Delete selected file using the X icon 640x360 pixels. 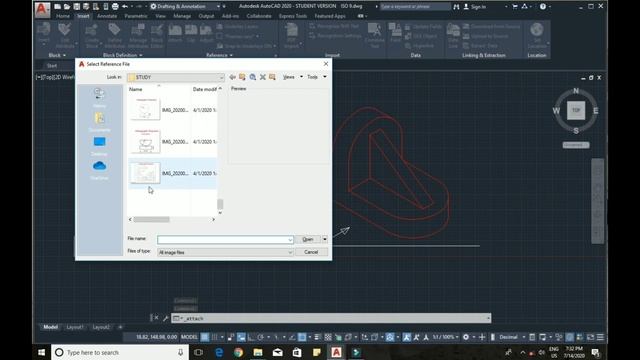(x=262, y=77)
